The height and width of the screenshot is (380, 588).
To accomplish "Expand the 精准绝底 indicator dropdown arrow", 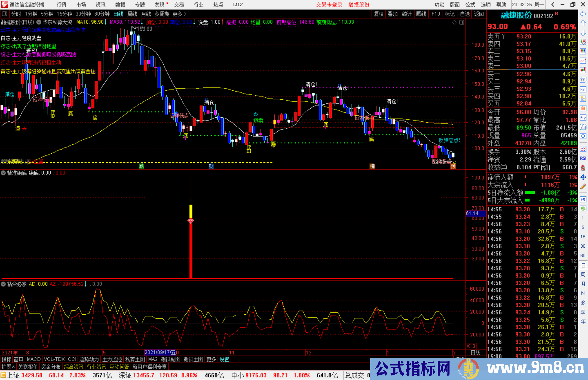I will click(x=3, y=173).
